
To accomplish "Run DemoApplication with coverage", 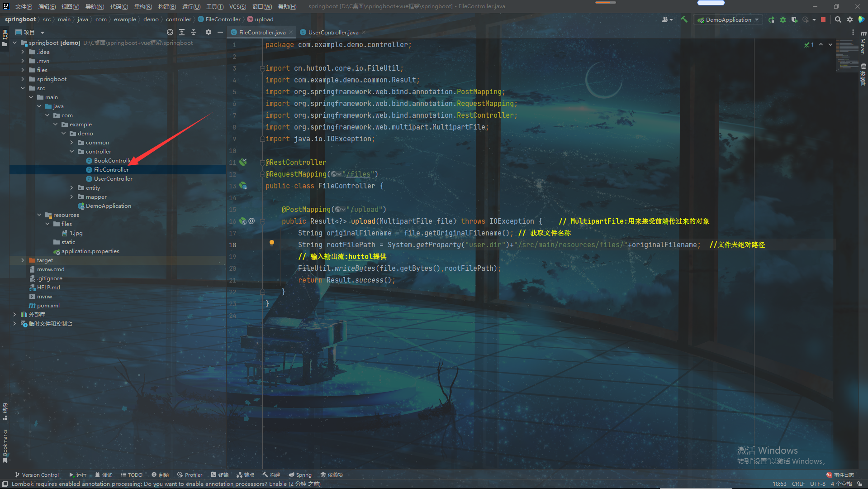I will pyautogui.click(x=794, y=19).
